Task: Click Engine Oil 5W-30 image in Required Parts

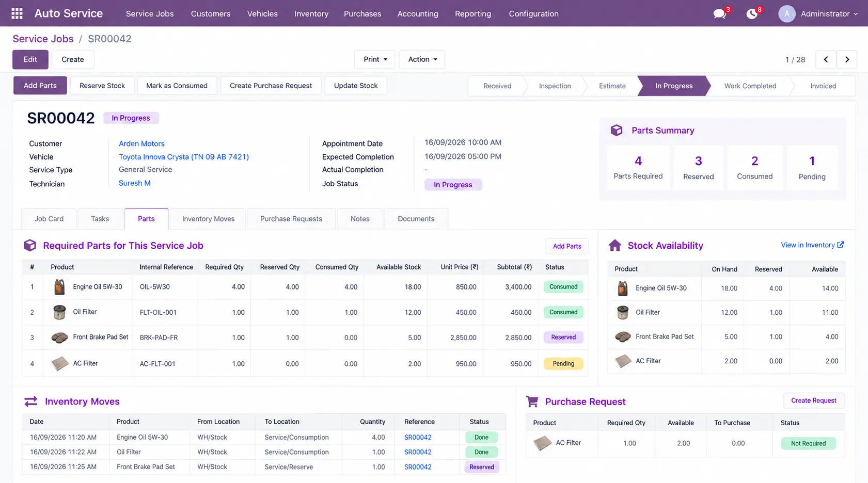Action: 59,287
